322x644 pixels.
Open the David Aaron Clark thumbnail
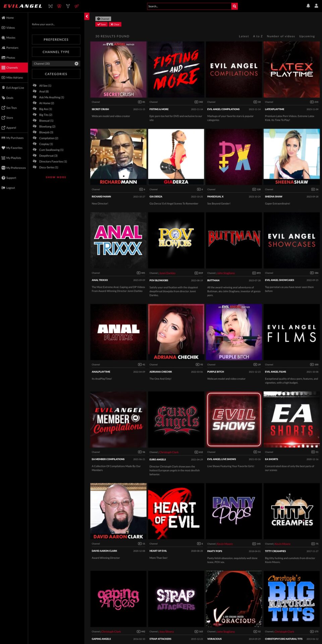click(118, 511)
